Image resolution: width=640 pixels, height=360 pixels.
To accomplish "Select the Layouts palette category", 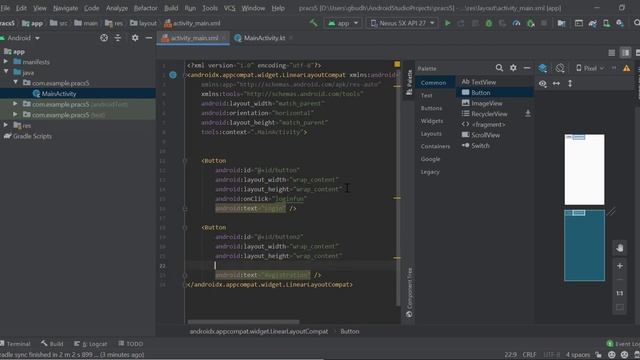I will [431, 133].
